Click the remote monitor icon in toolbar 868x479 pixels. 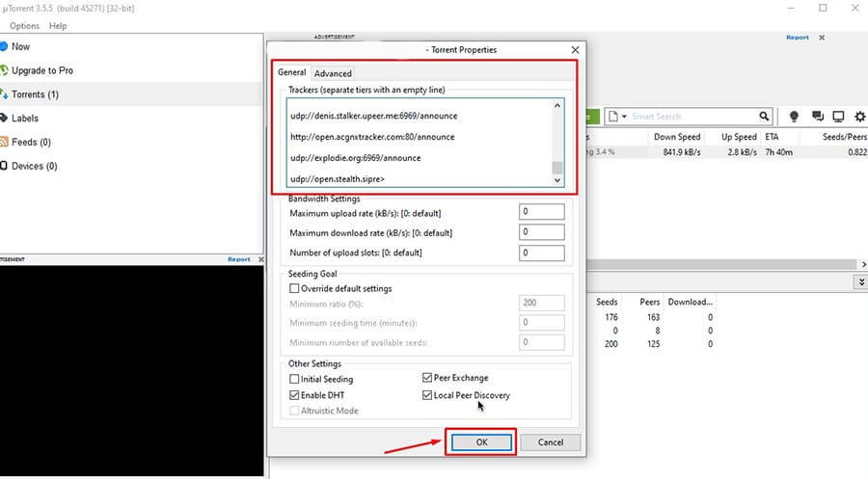tap(838, 117)
